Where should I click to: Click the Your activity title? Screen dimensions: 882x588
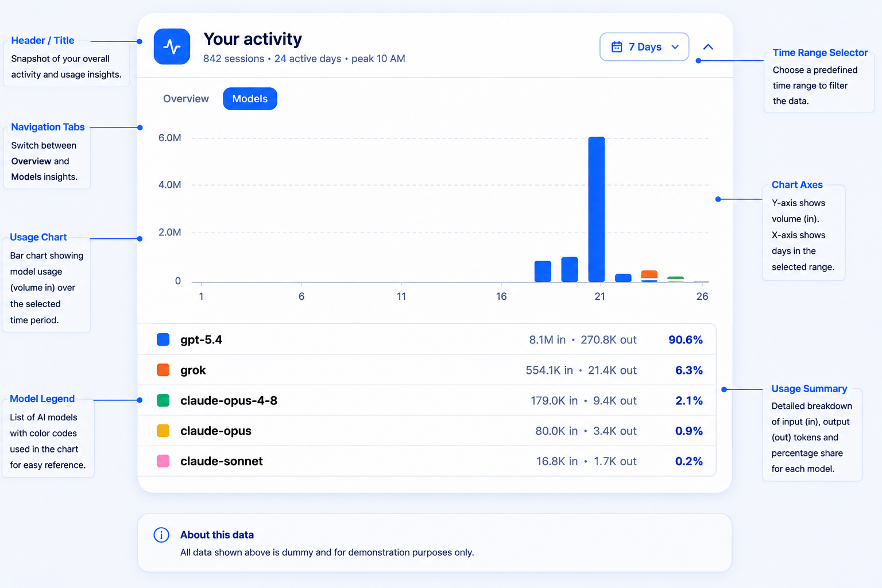pos(253,39)
